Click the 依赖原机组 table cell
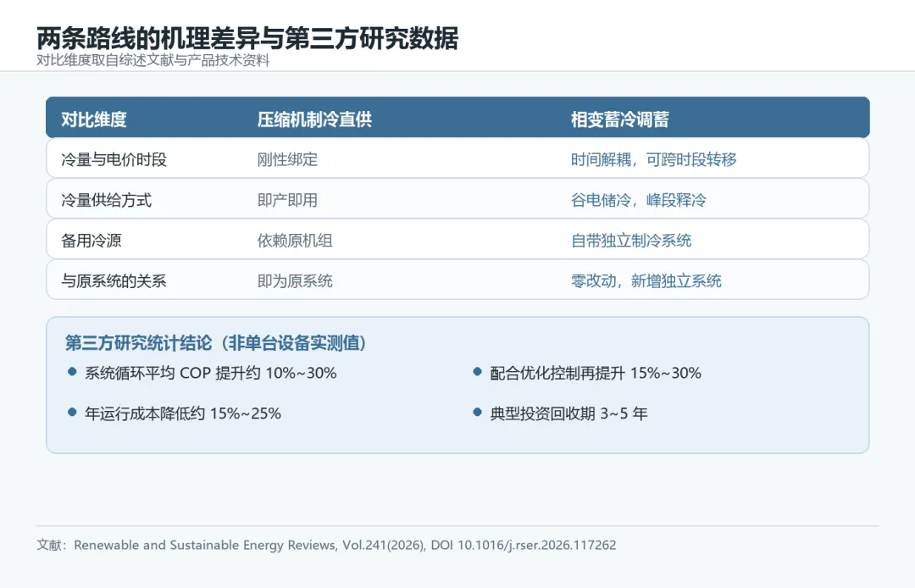This screenshot has height=588, width=915. 295,241
